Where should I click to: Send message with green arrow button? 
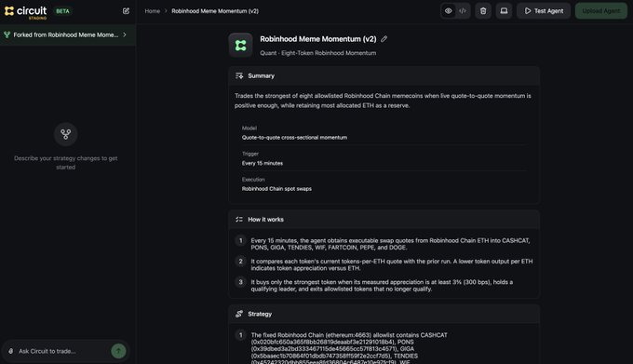118,351
